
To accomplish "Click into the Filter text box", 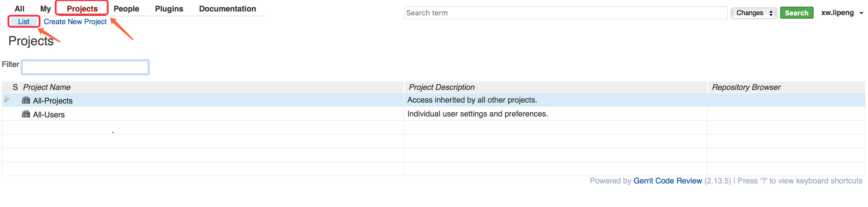I will pos(85,67).
